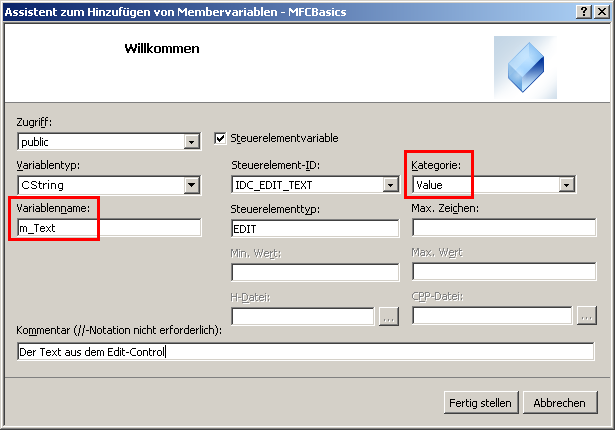615x430 pixels.
Task: Click the Kommentar label text
Action: 119,330
